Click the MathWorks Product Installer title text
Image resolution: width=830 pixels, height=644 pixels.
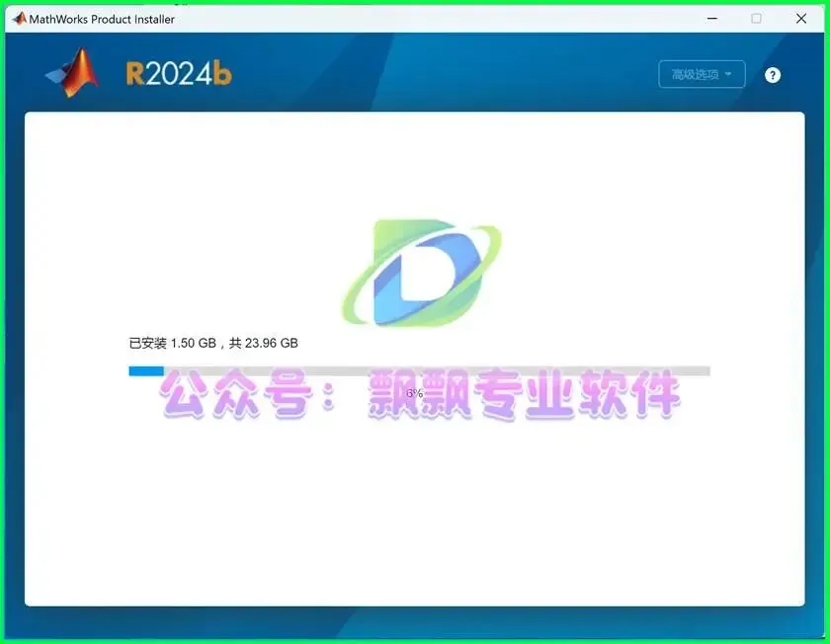pyautogui.click(x=102, y=20)
